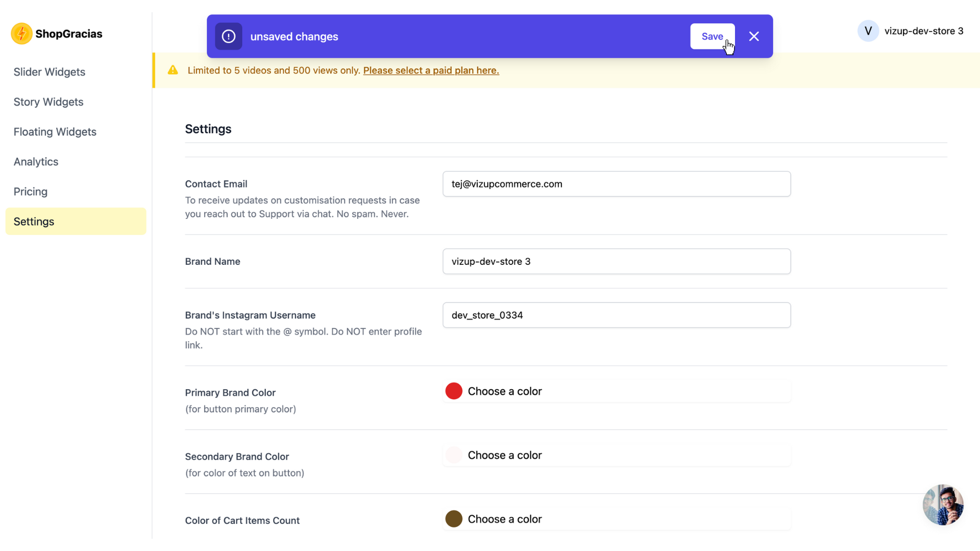980x551 pixels.
Task: Click the unsaved changes info icon
Action: coord(228,36)
